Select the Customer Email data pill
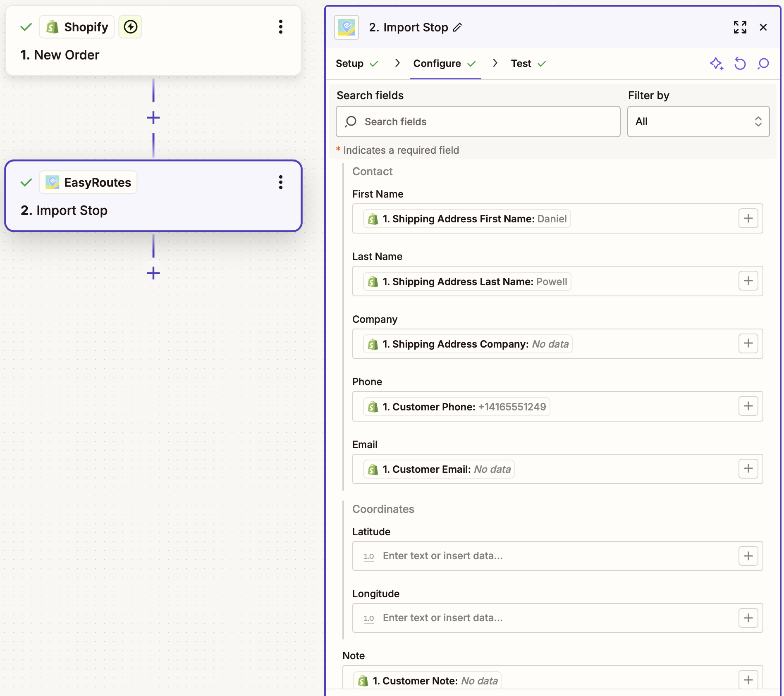The image size is (784, 696). [439, 469]
